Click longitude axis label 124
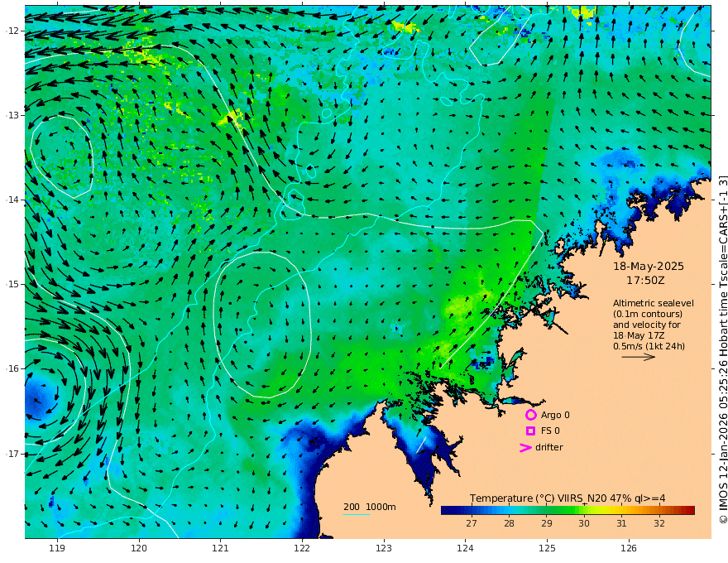 (465, 548)
